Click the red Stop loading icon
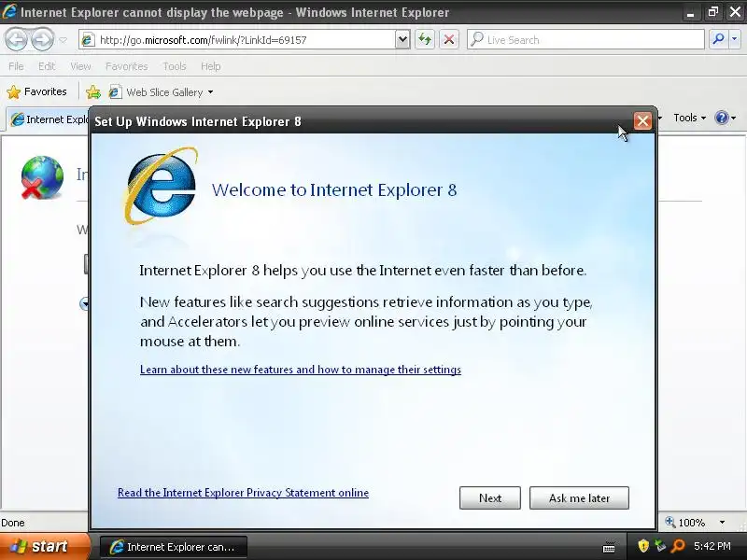 [x=449, y=39]
